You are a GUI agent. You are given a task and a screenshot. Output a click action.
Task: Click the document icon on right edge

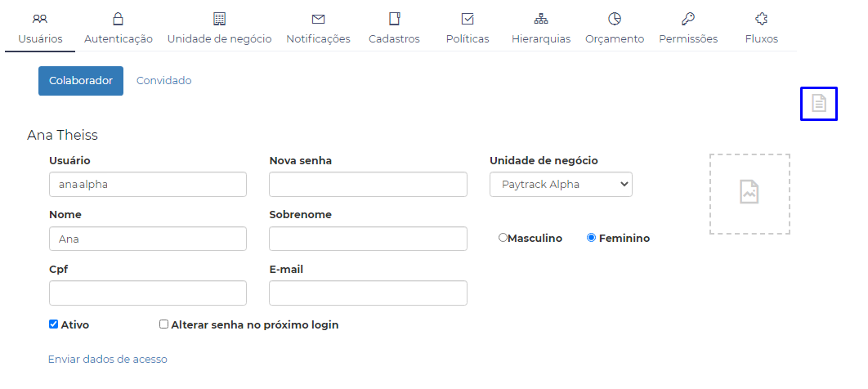pos(819,103)
